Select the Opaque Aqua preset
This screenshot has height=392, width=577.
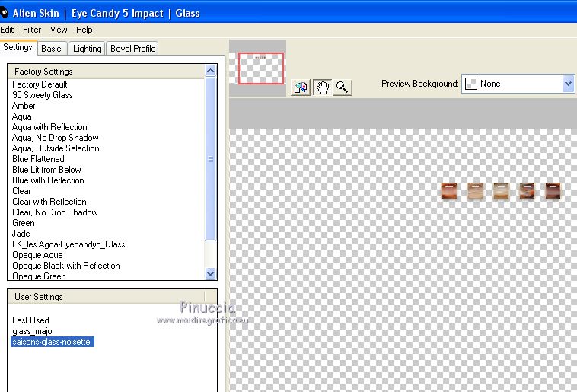pos(37,255)
